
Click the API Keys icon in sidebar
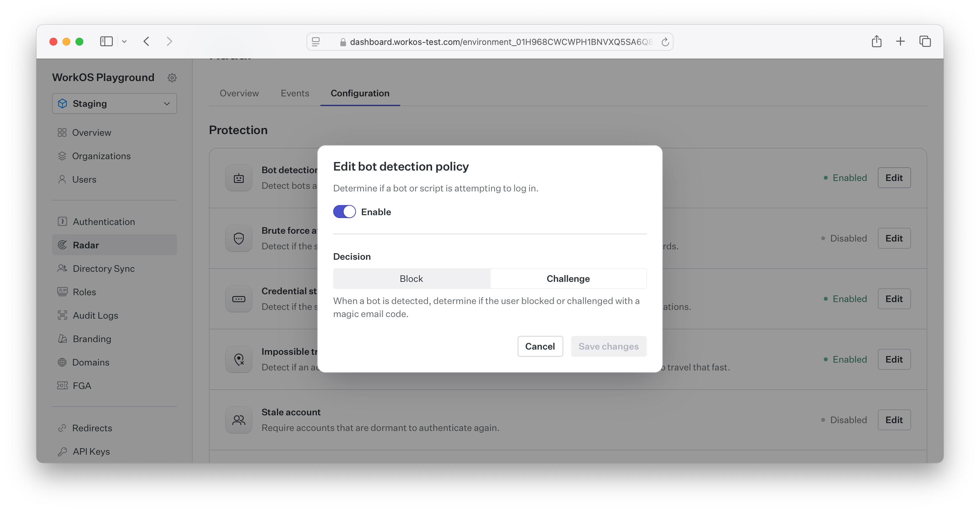[62, 451]
